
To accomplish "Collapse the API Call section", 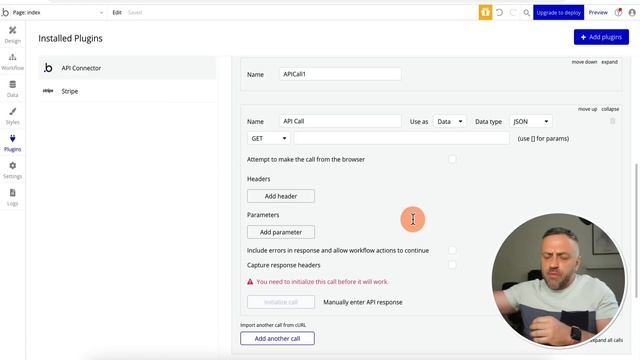I will [610, 109].
